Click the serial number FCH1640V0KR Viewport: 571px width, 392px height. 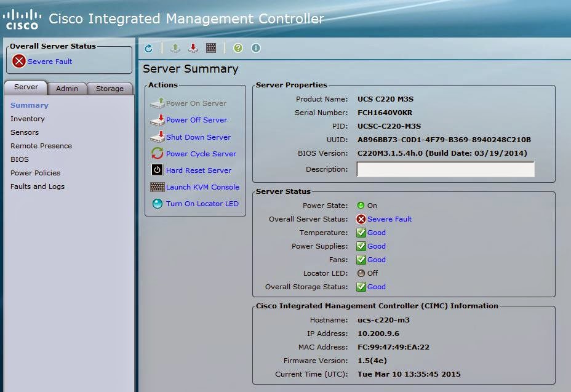tap(385, 113)
